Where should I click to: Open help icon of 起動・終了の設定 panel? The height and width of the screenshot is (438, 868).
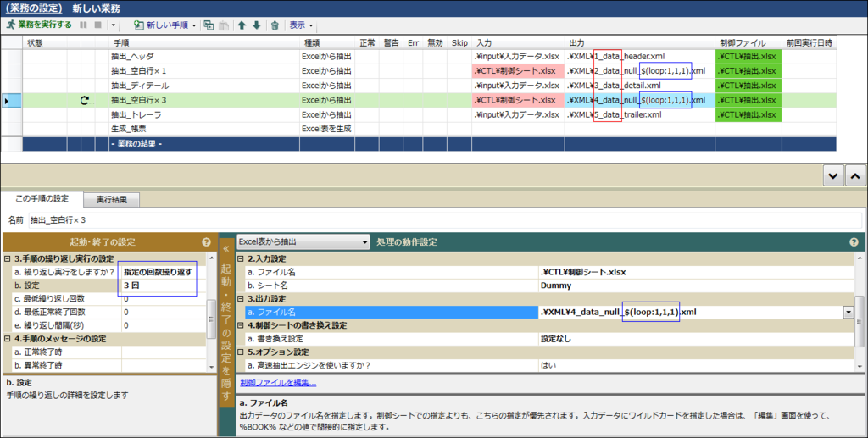[x=207, y=242]
